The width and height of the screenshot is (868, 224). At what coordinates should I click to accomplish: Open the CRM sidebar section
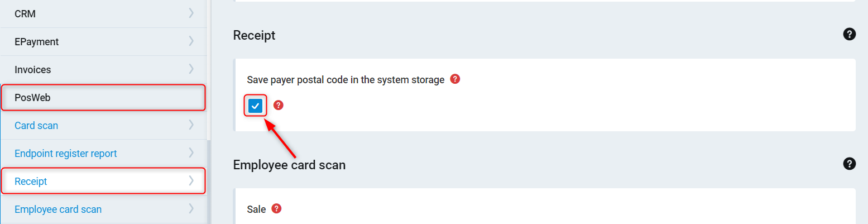(x=25, y=14)
